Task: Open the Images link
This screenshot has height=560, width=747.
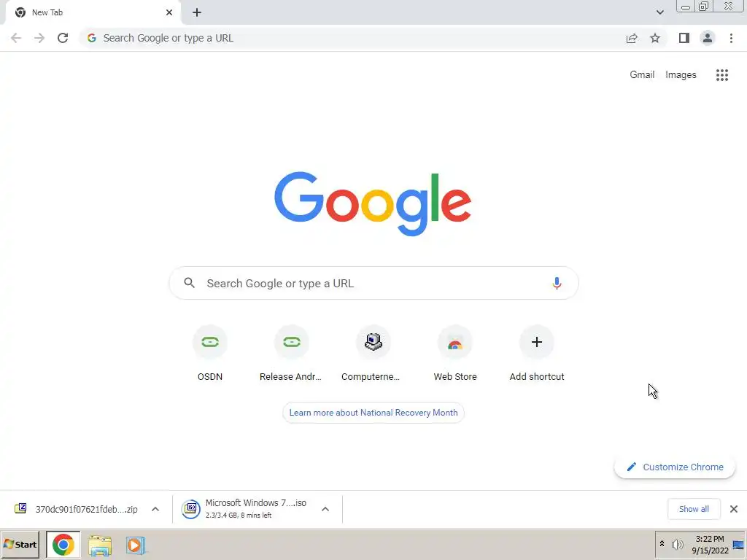Action: pos(681,75)
